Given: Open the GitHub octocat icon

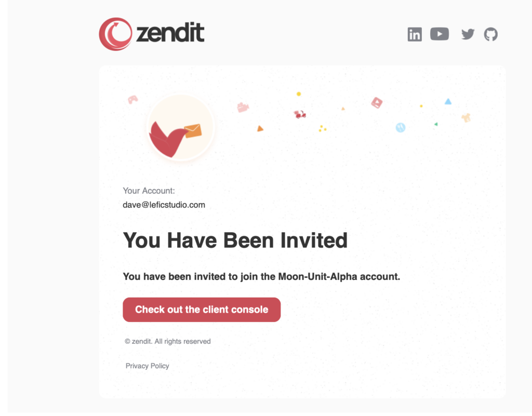Looking at the screenshot, I should (x=490, y=34).
